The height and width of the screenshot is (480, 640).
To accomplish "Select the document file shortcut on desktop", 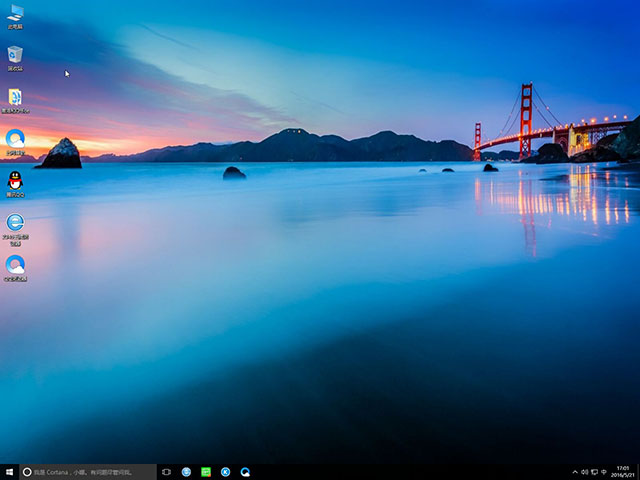I will coord(15,98).
